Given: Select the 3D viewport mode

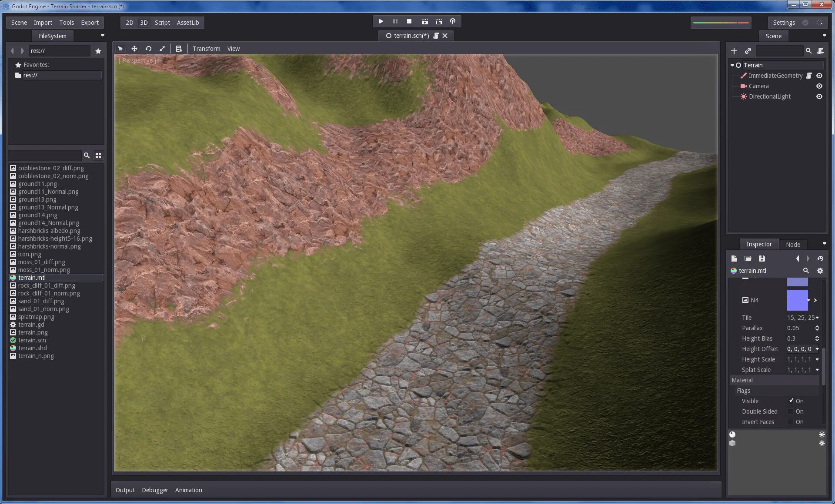Looking at the screenshot, I should (144, 23).
